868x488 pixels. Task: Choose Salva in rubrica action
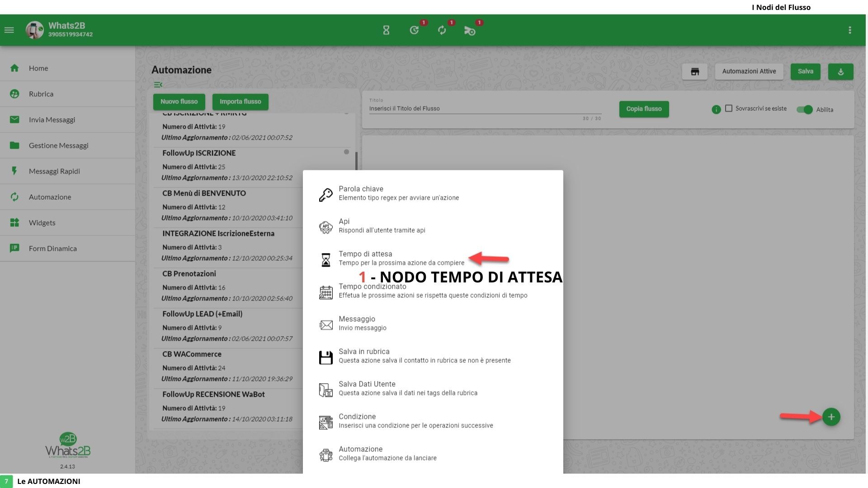[x=433, y=357]
